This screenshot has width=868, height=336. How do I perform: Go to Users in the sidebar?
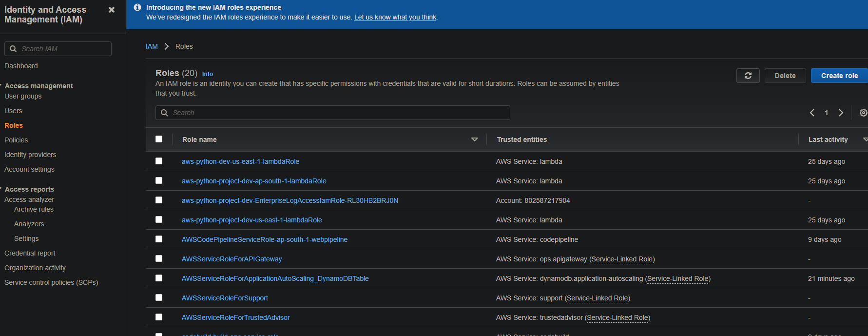(x=13, y=111)
